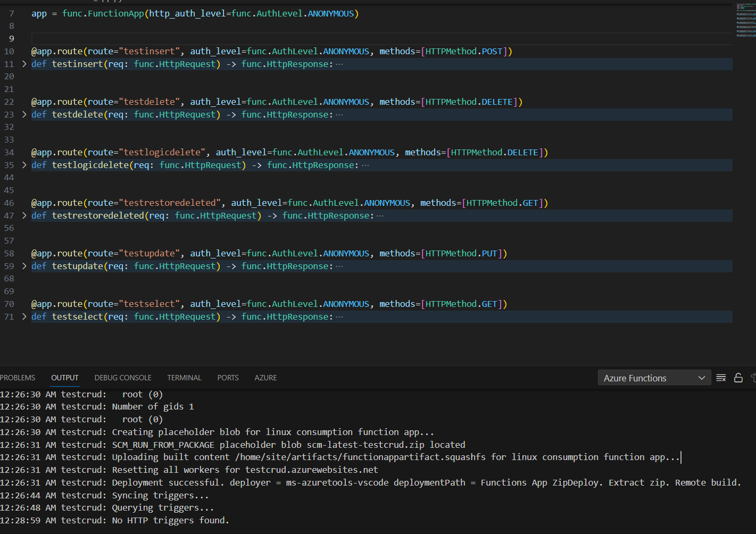Click HTTPMethod.POST in testinsert decorator
Screen dimensions: 756x534
tap(464, 51)
